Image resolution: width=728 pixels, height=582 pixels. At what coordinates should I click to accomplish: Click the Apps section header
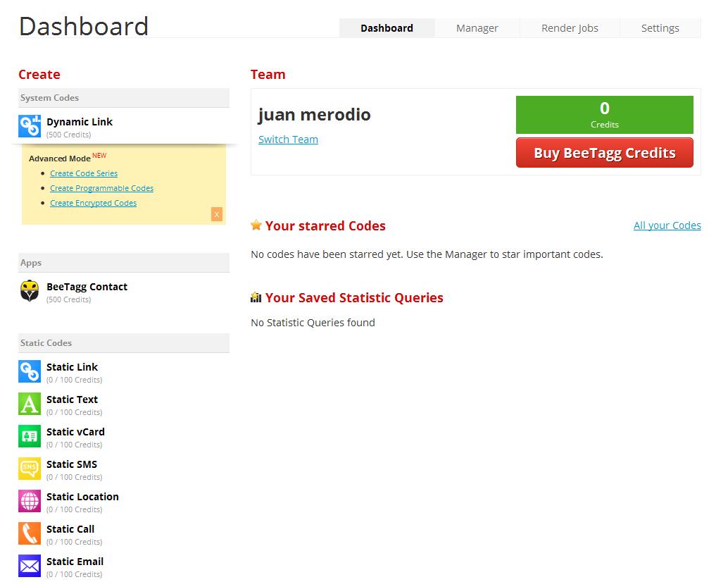coord(124,263)
